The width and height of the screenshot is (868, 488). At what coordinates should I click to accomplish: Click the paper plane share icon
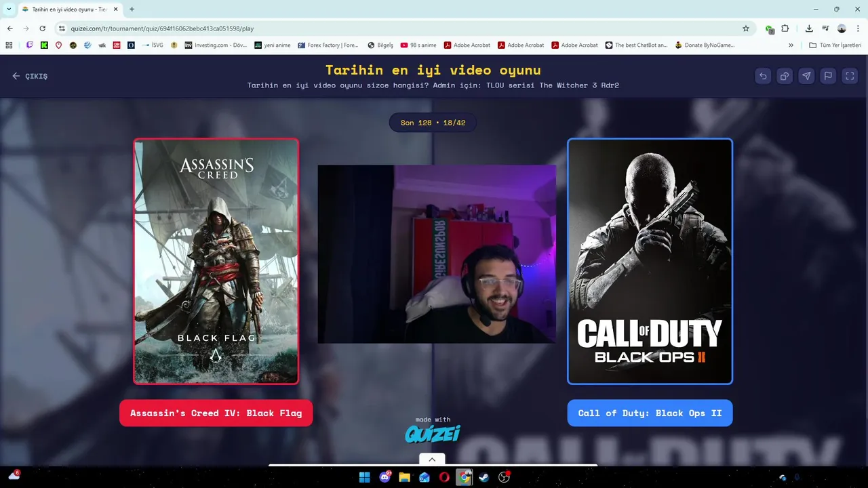pos(806,76)
